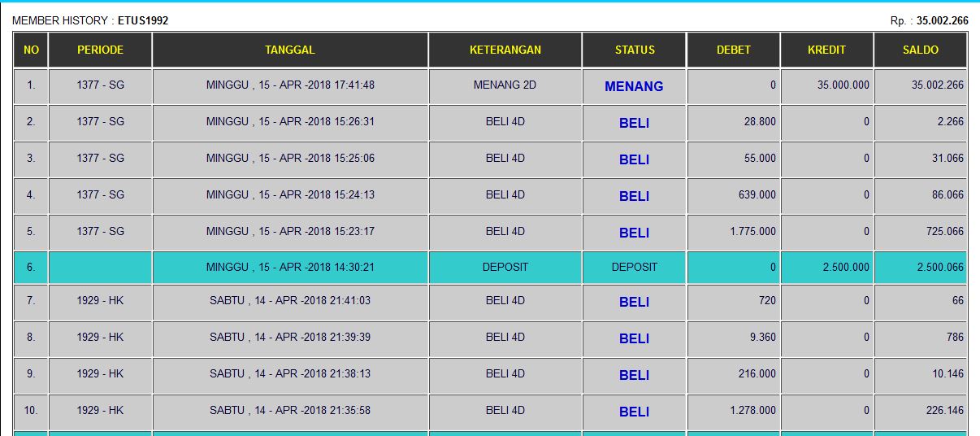Click the 35.000.000 credit value
This screenshot has width=980, height=436.
click(843, 85)
